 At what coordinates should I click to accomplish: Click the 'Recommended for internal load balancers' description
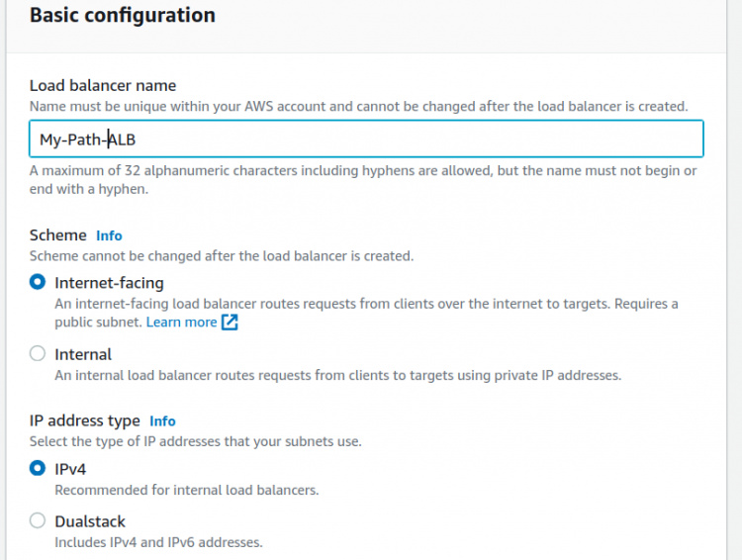click(x=186, y=490)
